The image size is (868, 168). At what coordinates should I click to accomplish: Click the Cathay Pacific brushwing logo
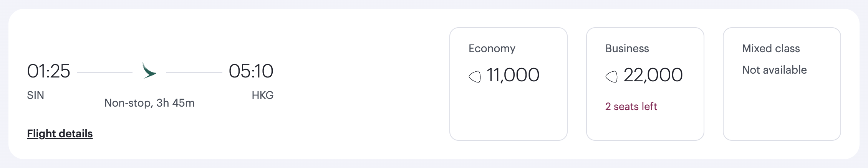coord(149,71)
